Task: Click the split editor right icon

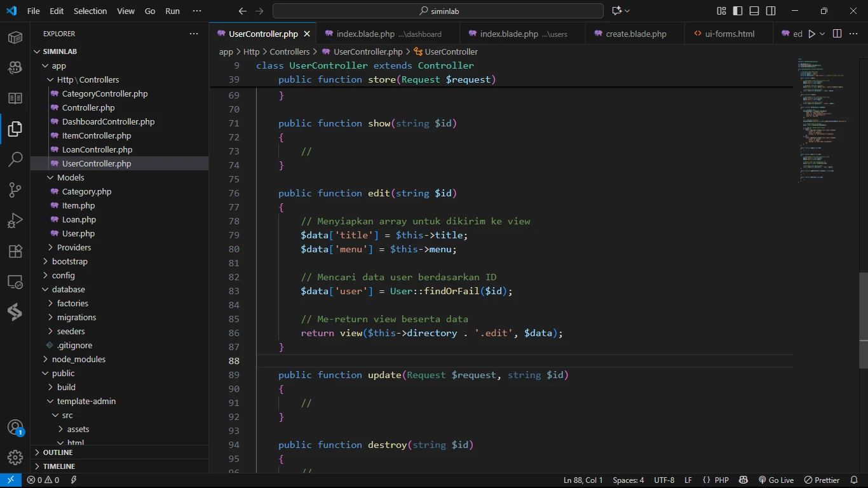Action: coord(837,34)
